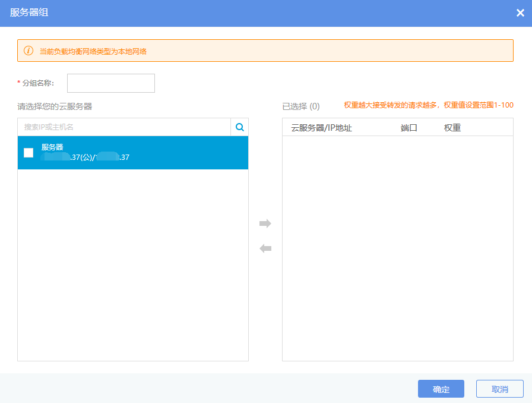Click the 服务器组 dialog title

(x=29, y=12)
